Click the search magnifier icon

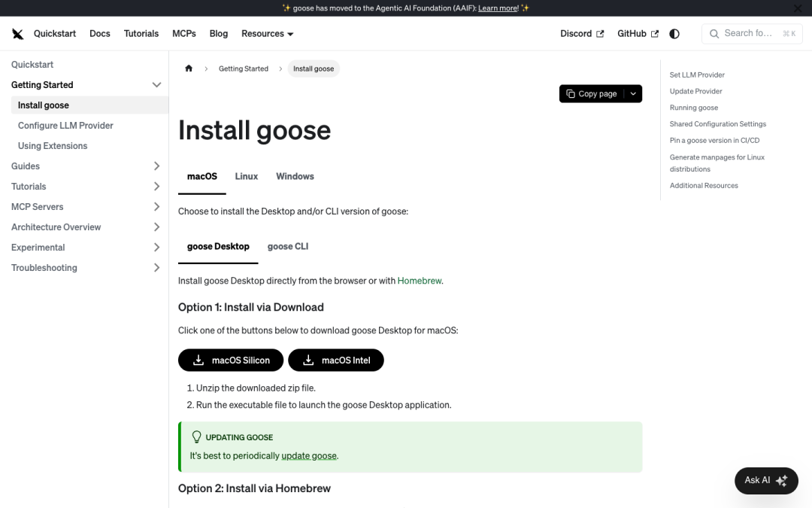point(714,34)
